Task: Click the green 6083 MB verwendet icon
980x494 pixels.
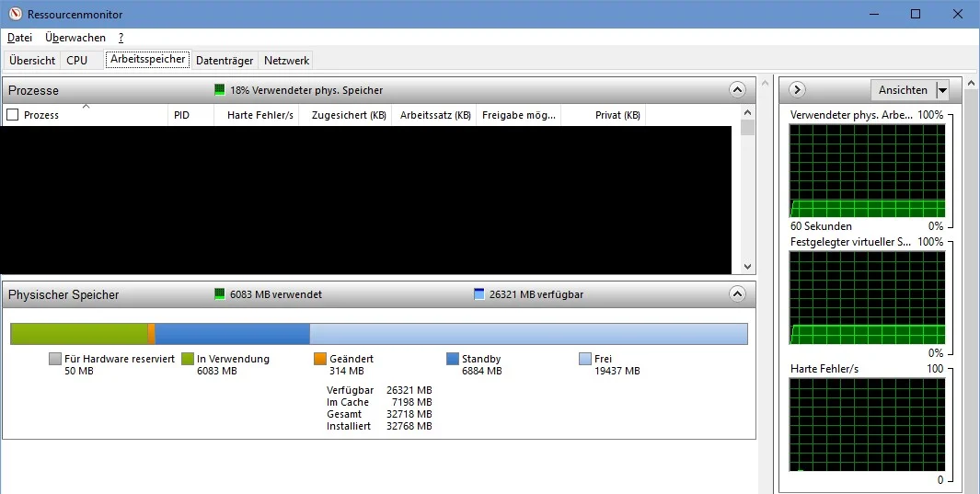Action: [219, 294]
